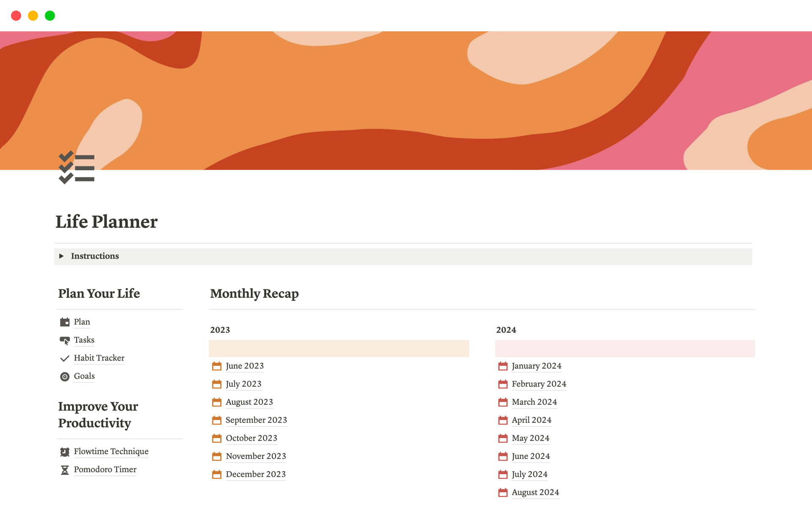Click the orange calendar icon for June 2023
This screenshot has width=812, height=508.
coord(217,366)
